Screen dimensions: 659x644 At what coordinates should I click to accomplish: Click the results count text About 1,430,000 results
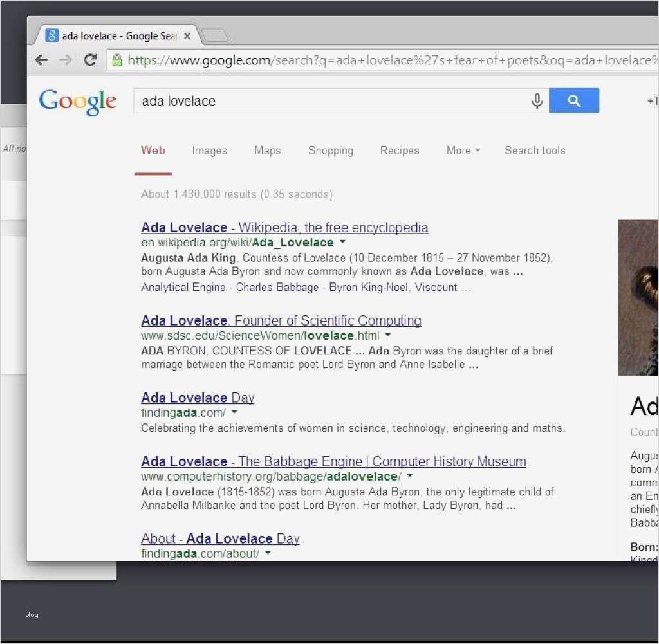coord(237,194)
